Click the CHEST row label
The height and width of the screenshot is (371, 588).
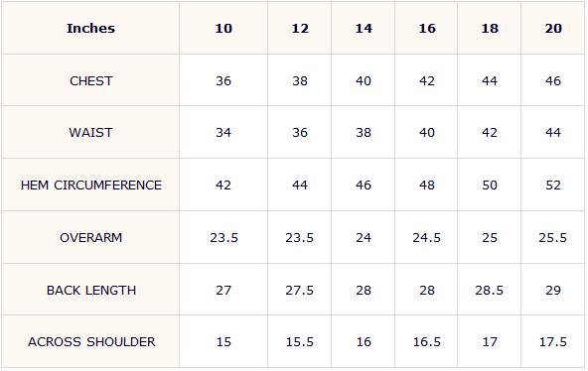[90, 81]
